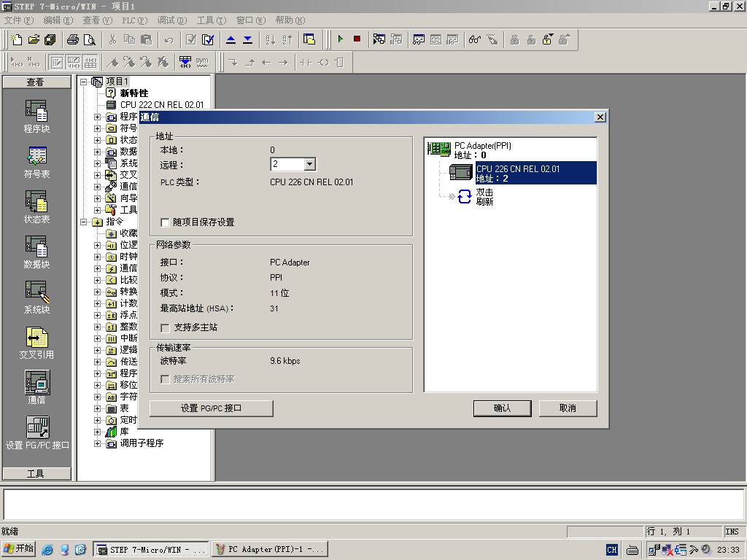Close the 通信 dialog
Screen dimensions: 747x560
(x=600, y=117)
